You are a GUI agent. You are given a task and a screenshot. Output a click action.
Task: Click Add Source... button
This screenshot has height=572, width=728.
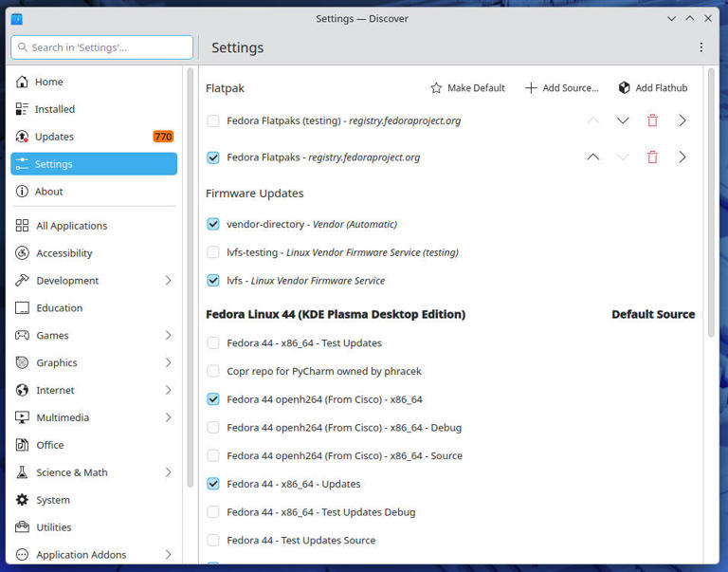pyautogui.click(x=562, y=88)
